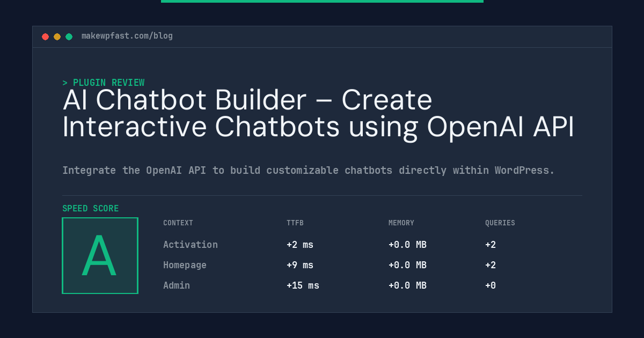
Task: Click the green maximize dot in window header
Action: (69, 36)
